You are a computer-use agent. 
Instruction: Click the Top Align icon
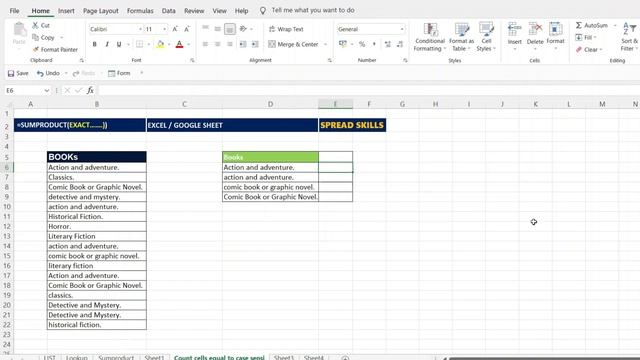pyautogui.click(x=205, y=29)
